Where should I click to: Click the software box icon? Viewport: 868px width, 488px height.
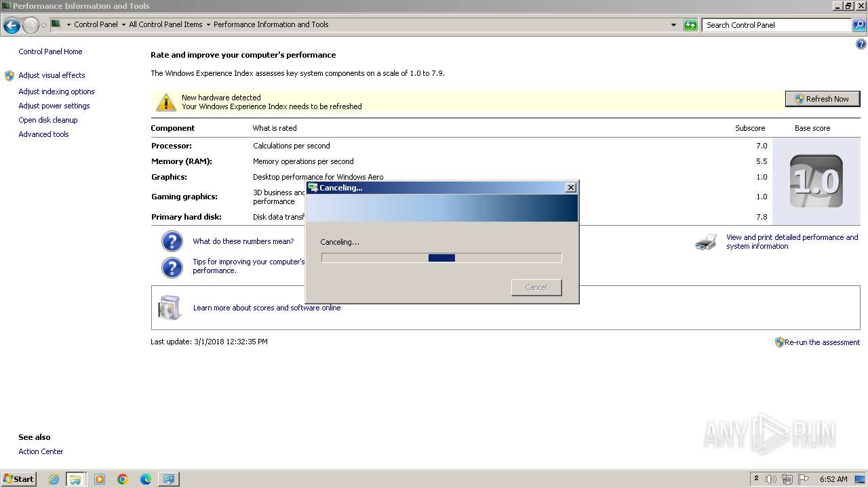(170, 308)
